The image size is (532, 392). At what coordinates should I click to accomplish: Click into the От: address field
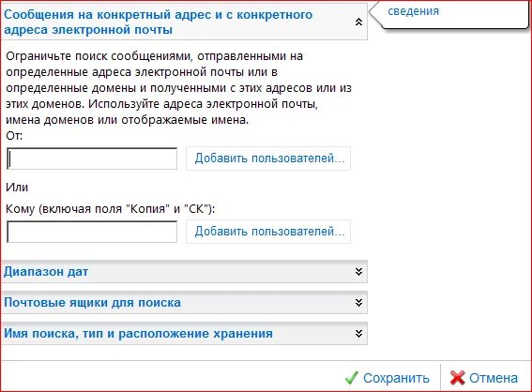point(92,158)
